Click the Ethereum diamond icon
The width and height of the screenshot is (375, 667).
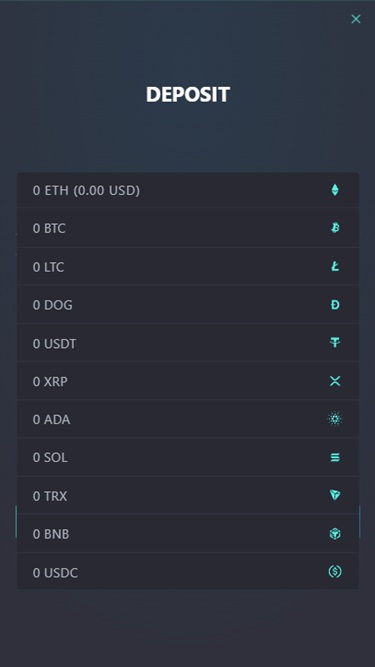[335, 190]
